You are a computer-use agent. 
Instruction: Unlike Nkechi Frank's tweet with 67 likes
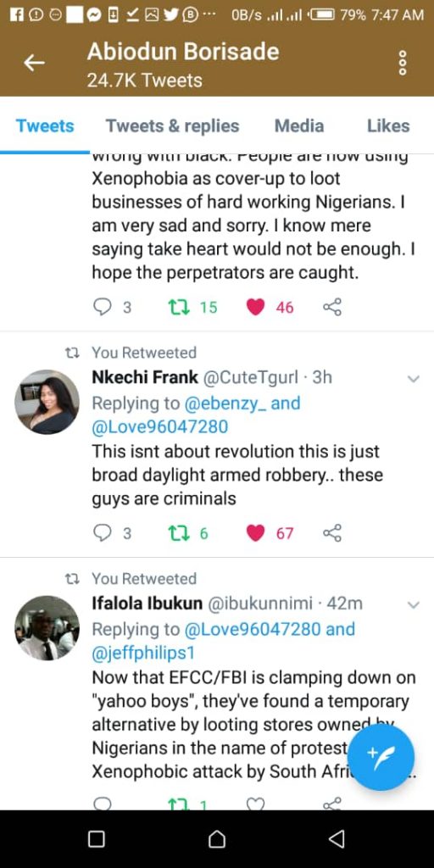(255, 533)
